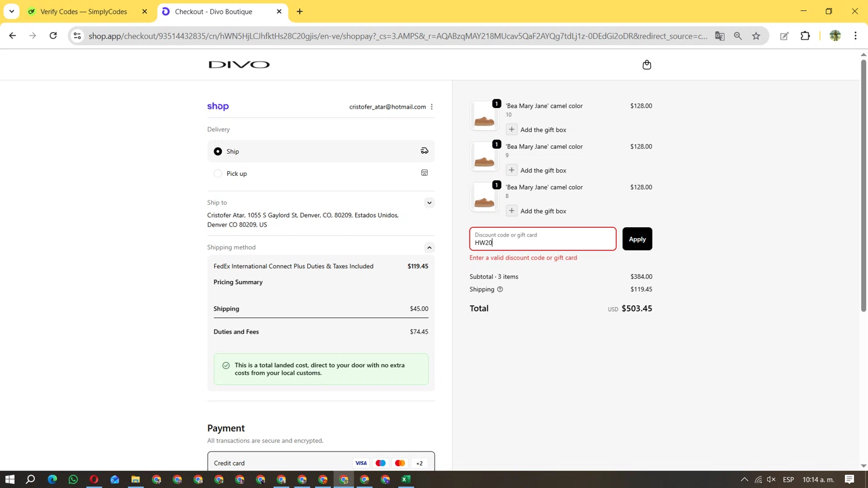The height and width of the screenshot is (488, 868).
Task: Select the Ship delivery option
Action: pos(321,151)
